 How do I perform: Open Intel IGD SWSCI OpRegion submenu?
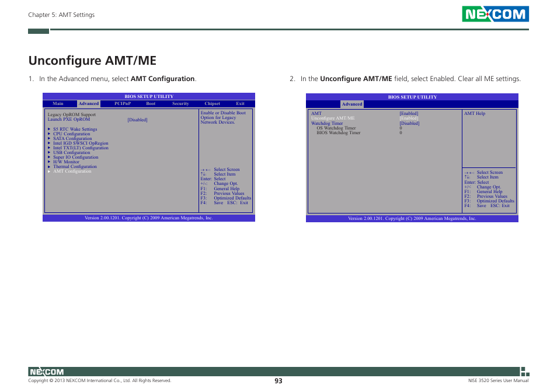(x=81, y=143)
